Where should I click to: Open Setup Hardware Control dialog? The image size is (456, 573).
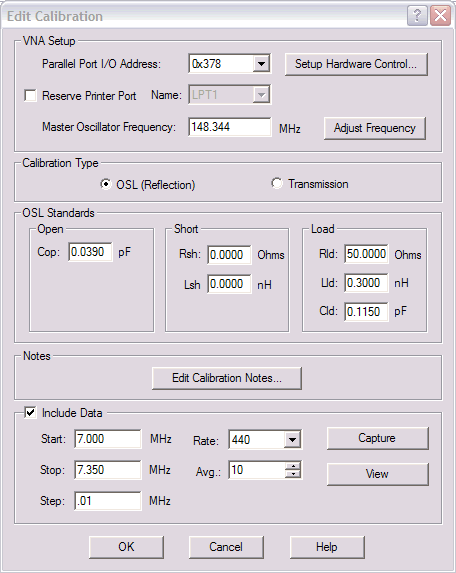[x=356, y=64]
